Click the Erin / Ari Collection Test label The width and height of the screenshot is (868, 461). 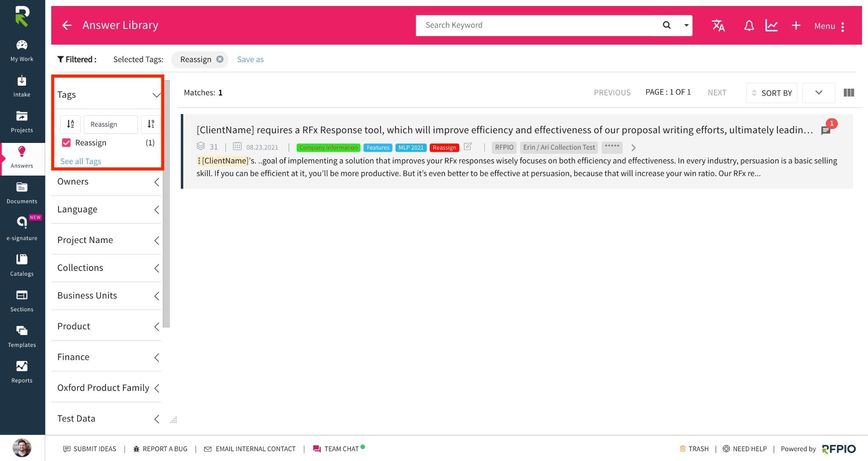559,147
